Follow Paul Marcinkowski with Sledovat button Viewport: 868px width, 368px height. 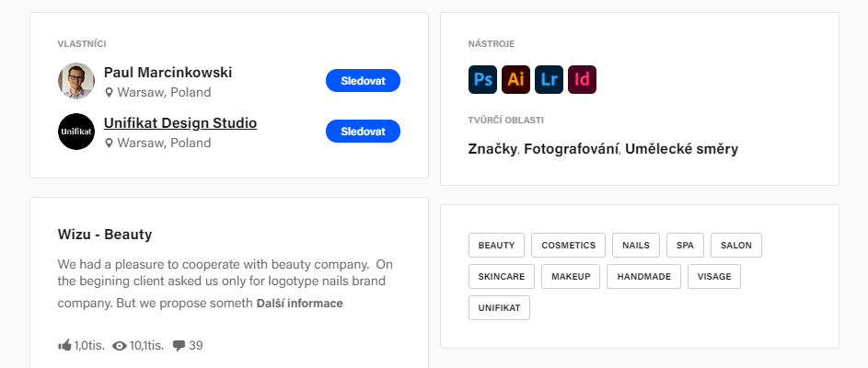[364, 81]
